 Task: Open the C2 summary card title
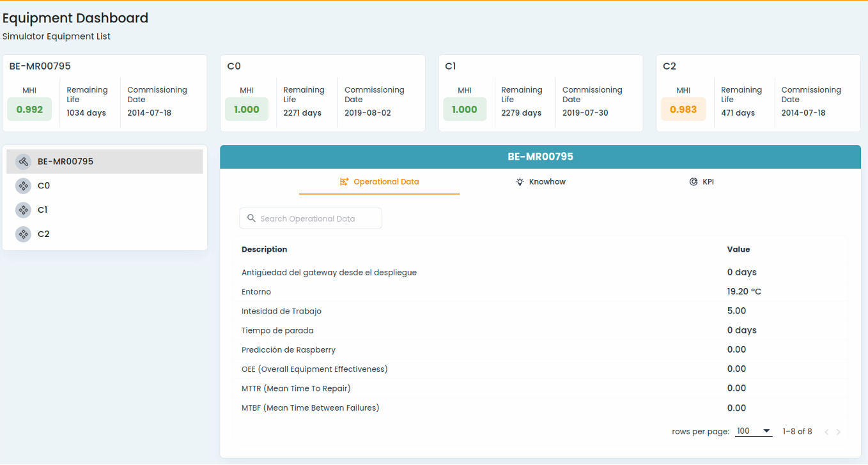(669, 66)
